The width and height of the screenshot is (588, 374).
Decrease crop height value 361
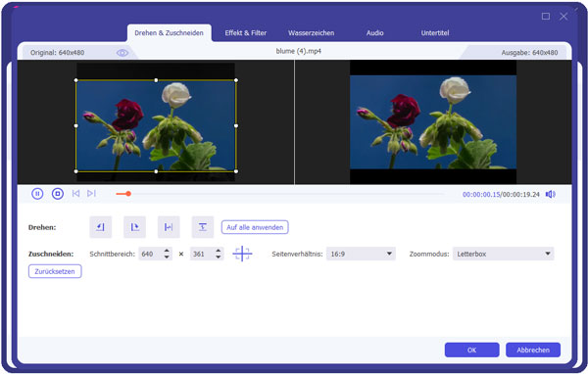click(x=219, y=257)
